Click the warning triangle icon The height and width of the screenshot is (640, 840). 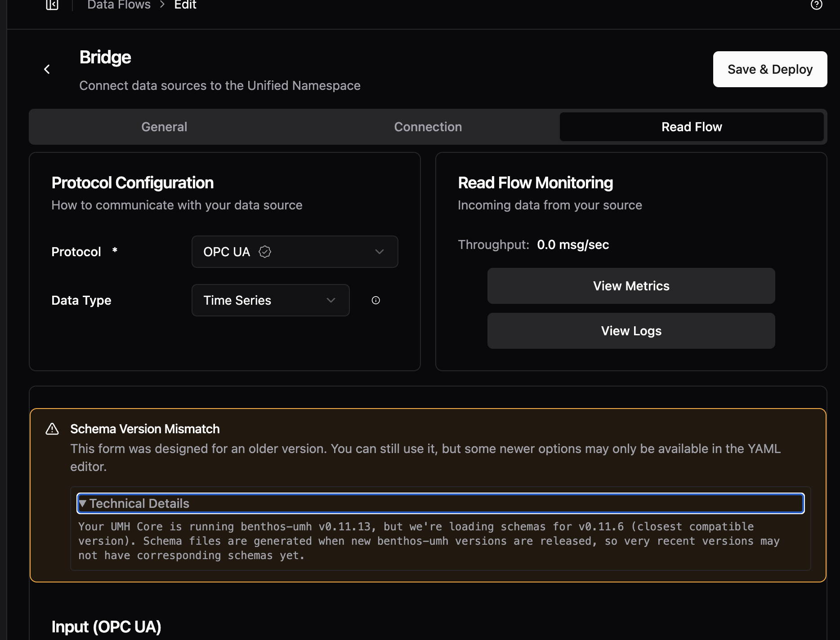click(52, 429)
